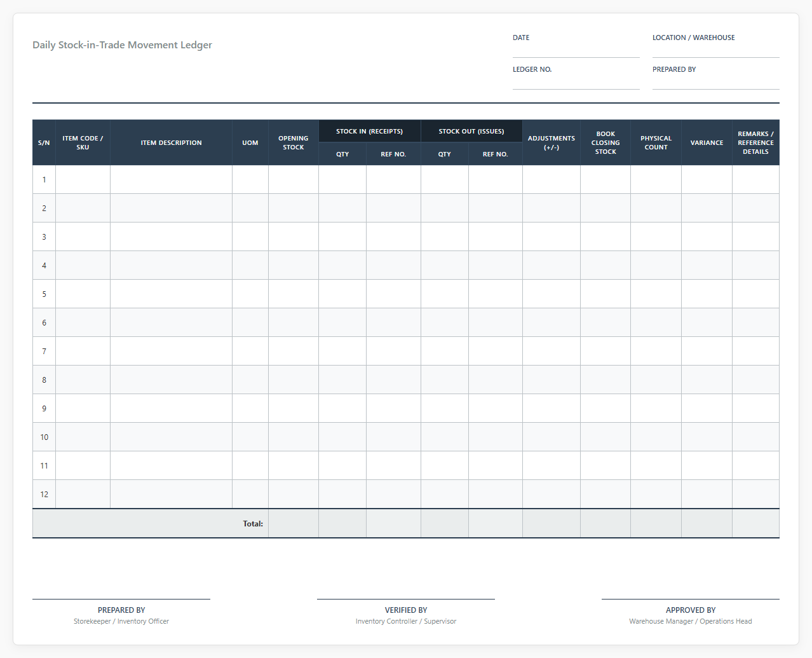Image resolution: width=812 pixels, height=658 pixels.
Task: Click the REF NO. subheader under Stock In
Action: (x=393, y=154)
